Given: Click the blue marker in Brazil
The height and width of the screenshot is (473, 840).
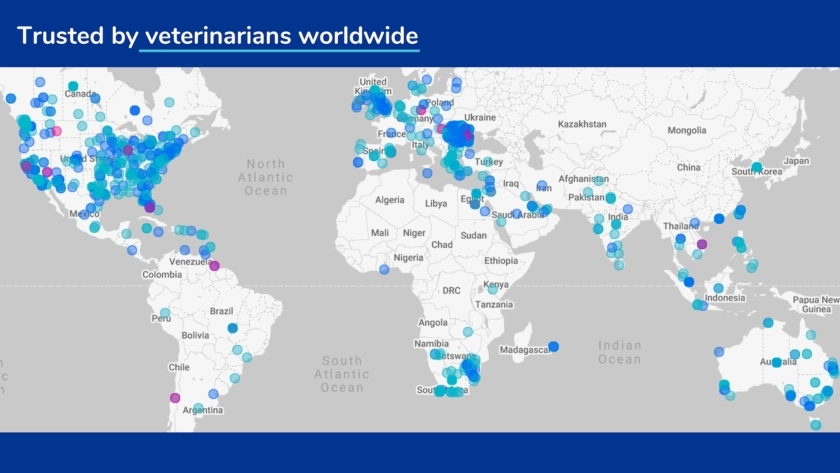Looking at the screenshot, I should coord(232,328).
